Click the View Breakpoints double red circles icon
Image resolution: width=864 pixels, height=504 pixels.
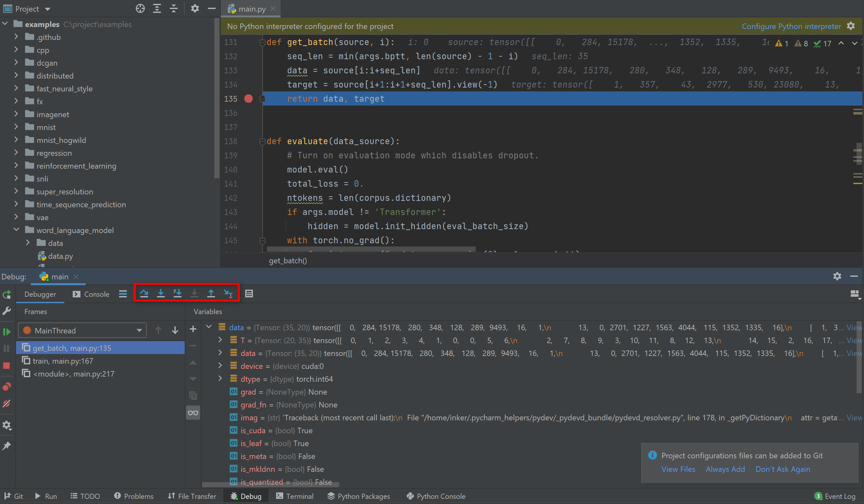[x=6, y=387]
